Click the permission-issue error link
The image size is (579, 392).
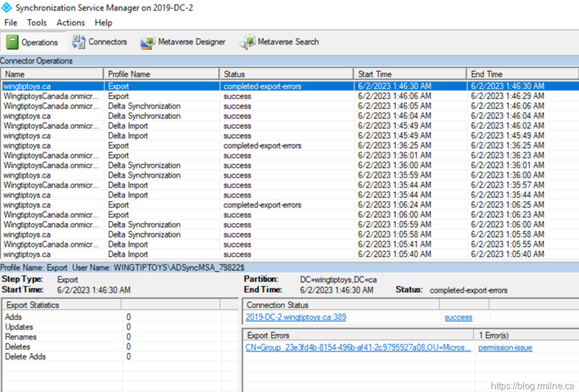tap(505, 348)
